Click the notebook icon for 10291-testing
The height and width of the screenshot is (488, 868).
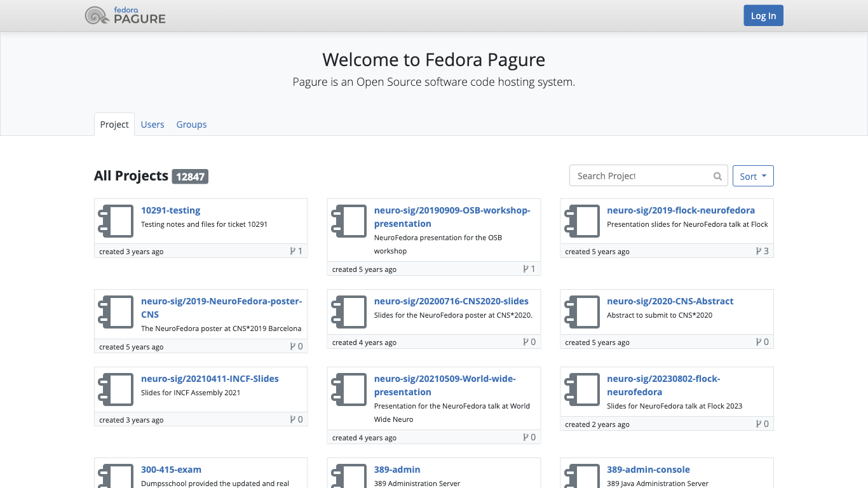(x=116, y=221)
